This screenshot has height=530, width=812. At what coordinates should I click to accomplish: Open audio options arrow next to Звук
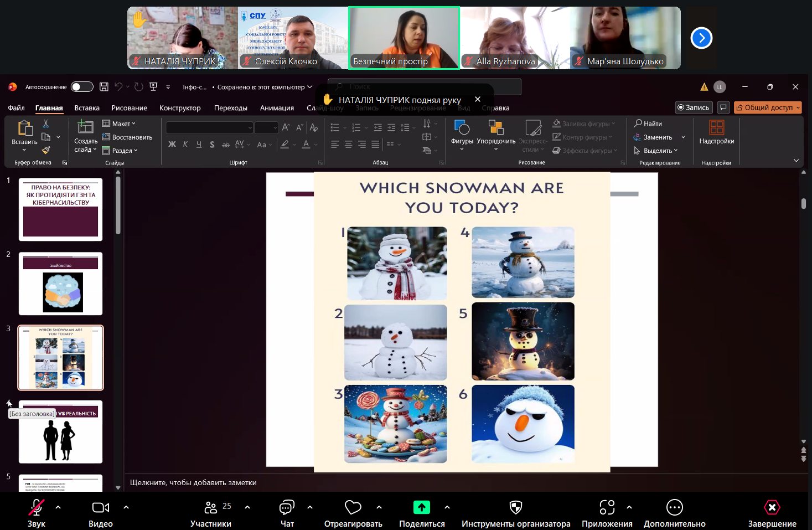pyautogui.click(x=58, y=507)
